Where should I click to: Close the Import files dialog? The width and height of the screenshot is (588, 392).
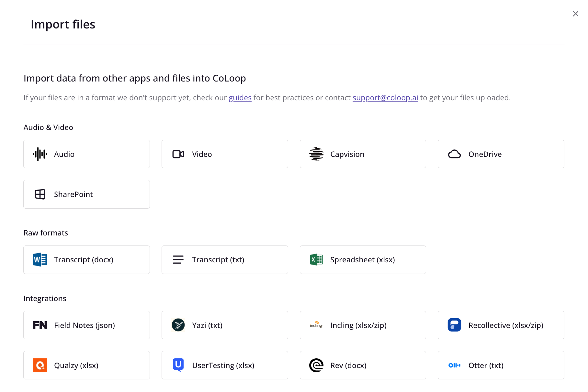click(575, 14)
